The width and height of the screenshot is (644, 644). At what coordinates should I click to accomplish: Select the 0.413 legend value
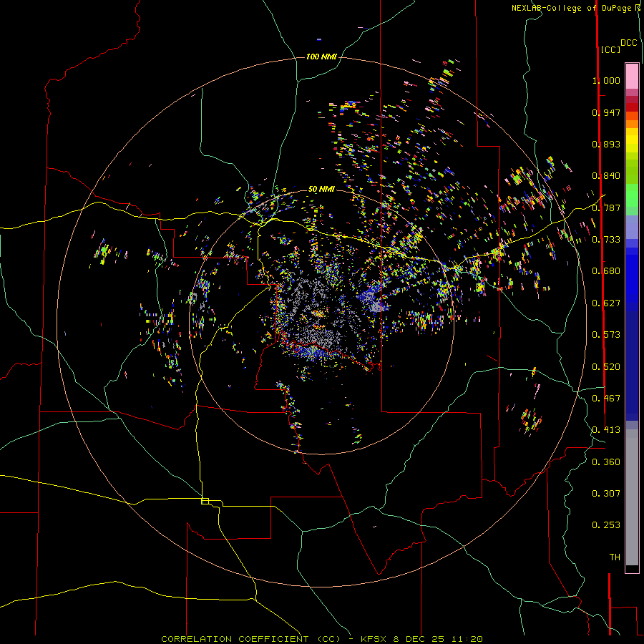pos(606,430)
